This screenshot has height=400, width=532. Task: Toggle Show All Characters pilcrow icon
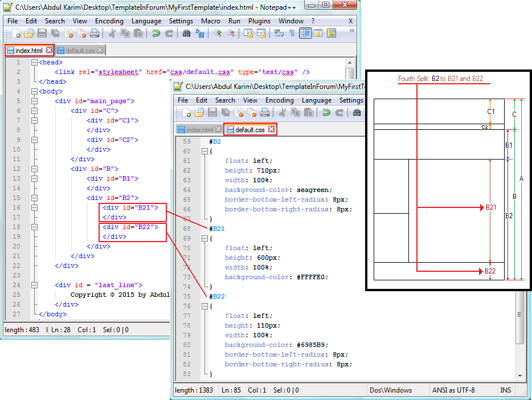292,34
